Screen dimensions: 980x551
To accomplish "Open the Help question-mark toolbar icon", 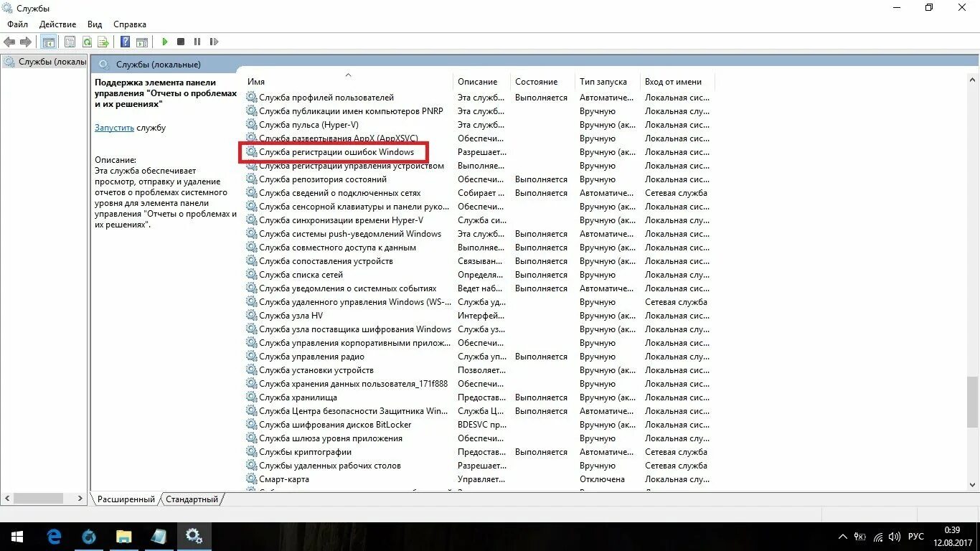I will pos(126,42).
